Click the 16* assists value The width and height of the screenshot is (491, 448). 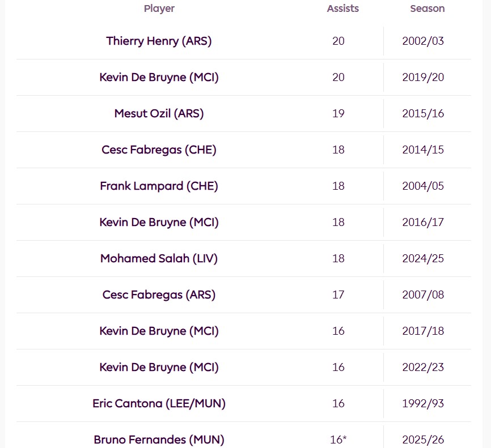(x=338, y=440)
